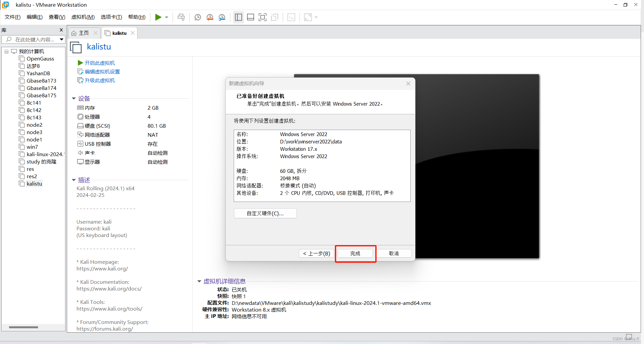Click the Send Ctrl+Alt+Del toolbar icon

point(181,17)
